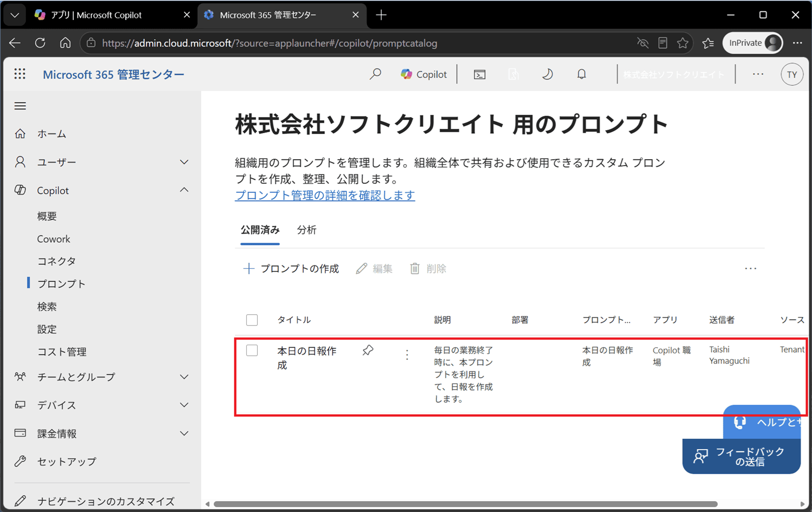The width and height of the screenshot is (812, 512).
Task: Open the notifications bell
Action: (581, 74)
